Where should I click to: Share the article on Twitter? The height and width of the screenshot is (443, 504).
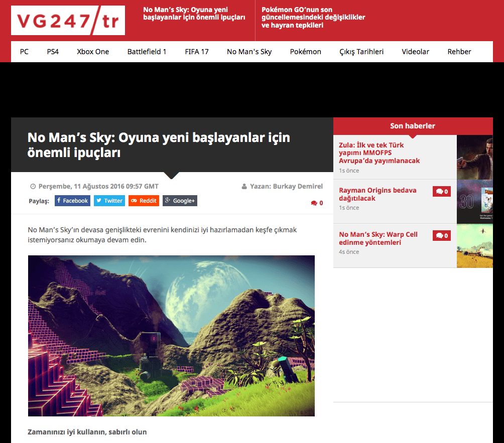click(109, 201)
